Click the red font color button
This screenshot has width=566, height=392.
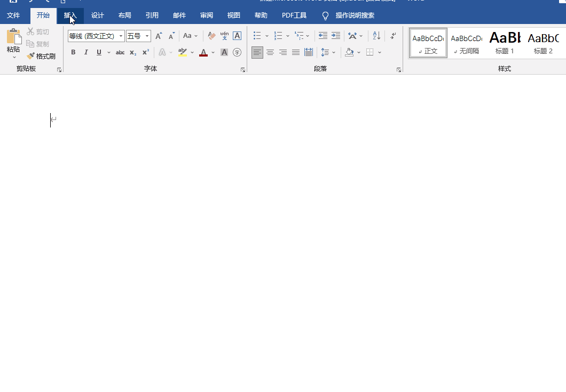click(203, 52)
